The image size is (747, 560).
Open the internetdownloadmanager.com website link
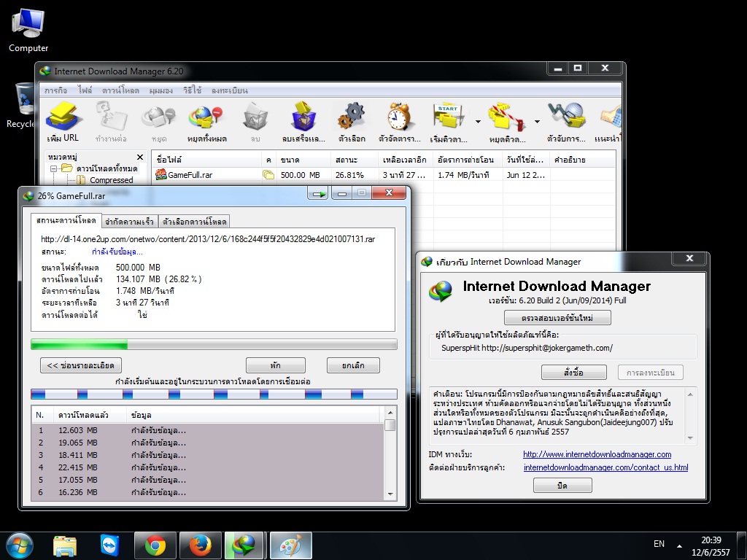pyautogui.click(x=597, y=454)
